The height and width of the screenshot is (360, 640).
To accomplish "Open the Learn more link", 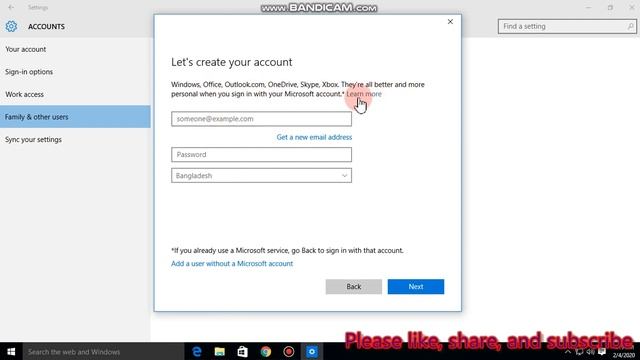I will pyautogui.click(x=364, y=94).
